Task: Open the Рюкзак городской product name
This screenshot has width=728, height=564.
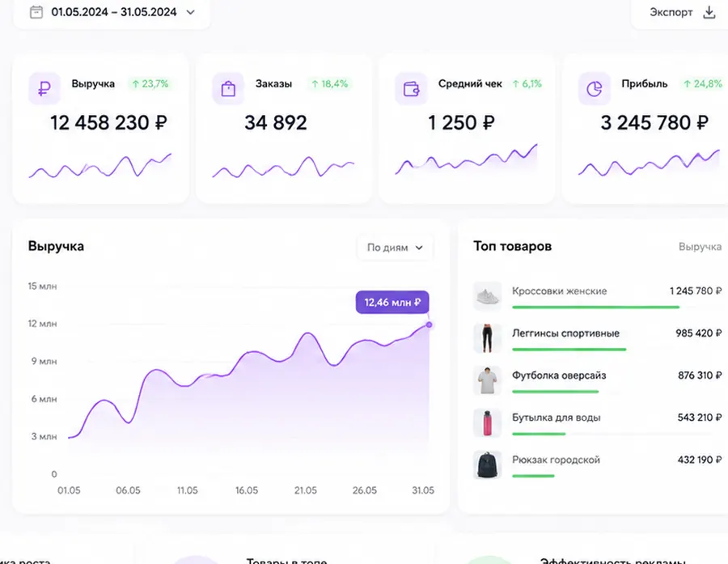Action: click(556, 460)
